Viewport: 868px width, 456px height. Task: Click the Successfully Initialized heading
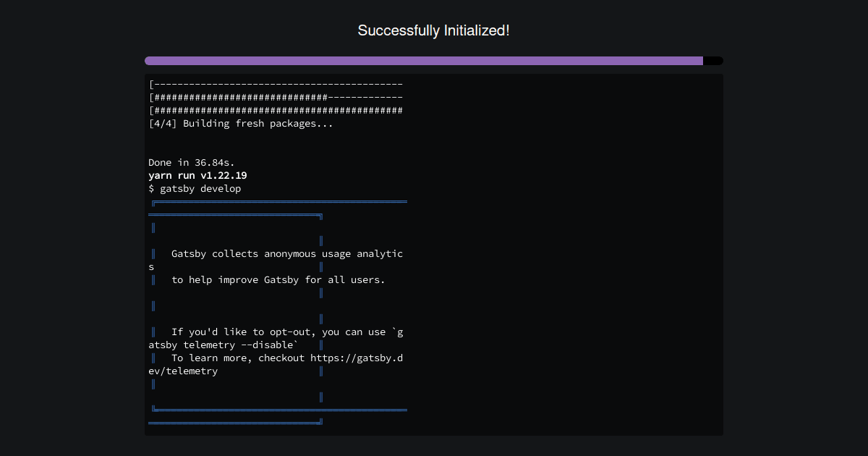pos(433,30)
